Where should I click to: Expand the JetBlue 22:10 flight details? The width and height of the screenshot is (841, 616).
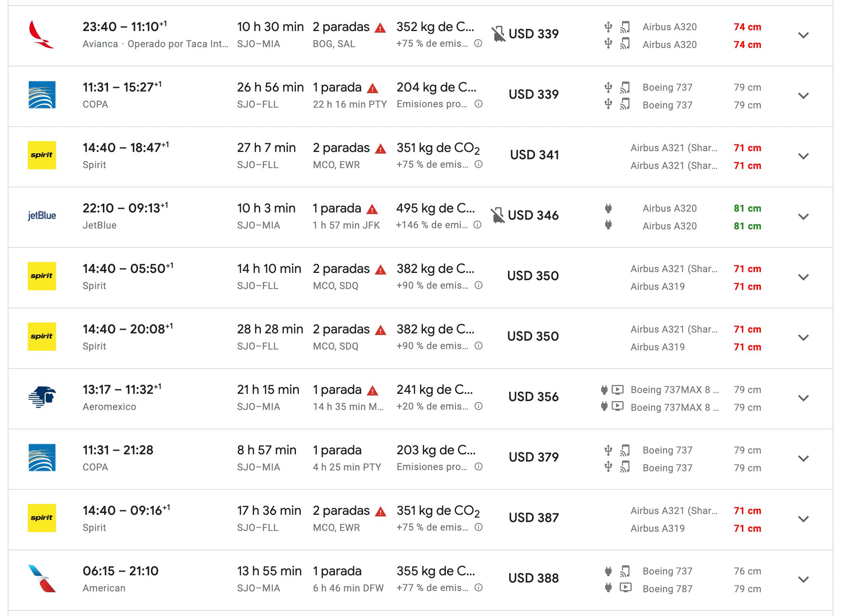(803, 217)
